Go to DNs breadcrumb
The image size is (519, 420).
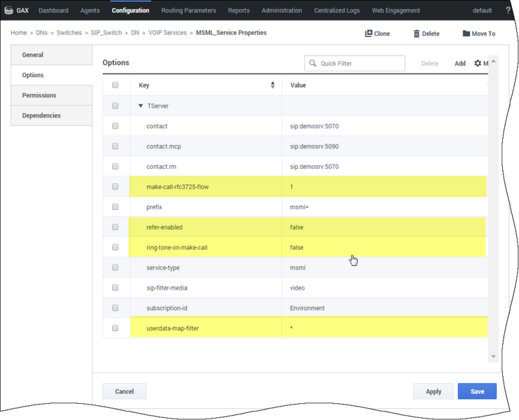coord(42,33)
